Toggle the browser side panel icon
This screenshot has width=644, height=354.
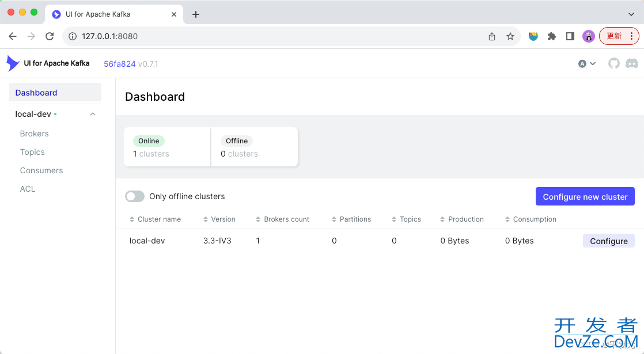pos(570,36)
